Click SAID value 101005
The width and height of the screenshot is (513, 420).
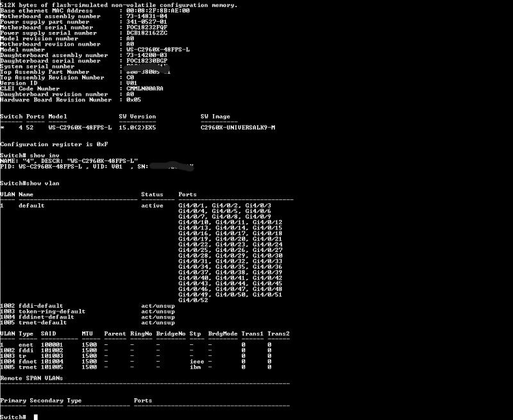52,367
